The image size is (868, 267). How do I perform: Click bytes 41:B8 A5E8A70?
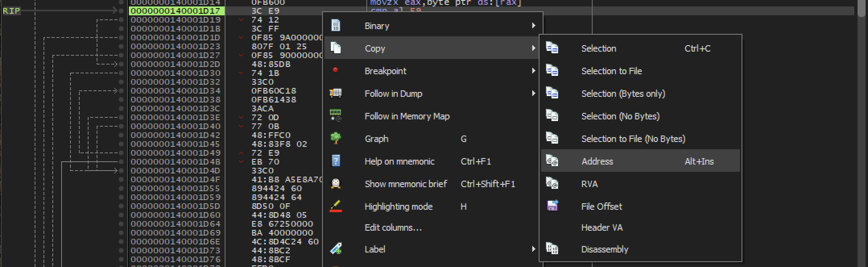[287, 179]
